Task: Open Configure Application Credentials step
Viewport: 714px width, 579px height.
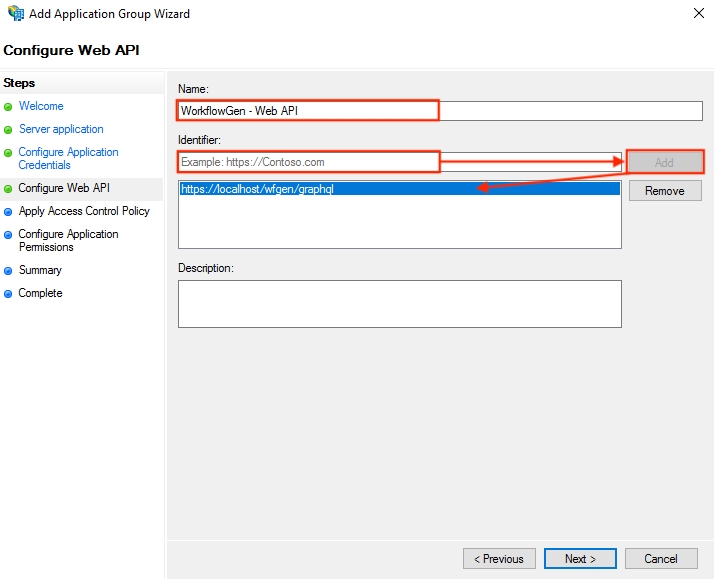Action: click(68, 158)
